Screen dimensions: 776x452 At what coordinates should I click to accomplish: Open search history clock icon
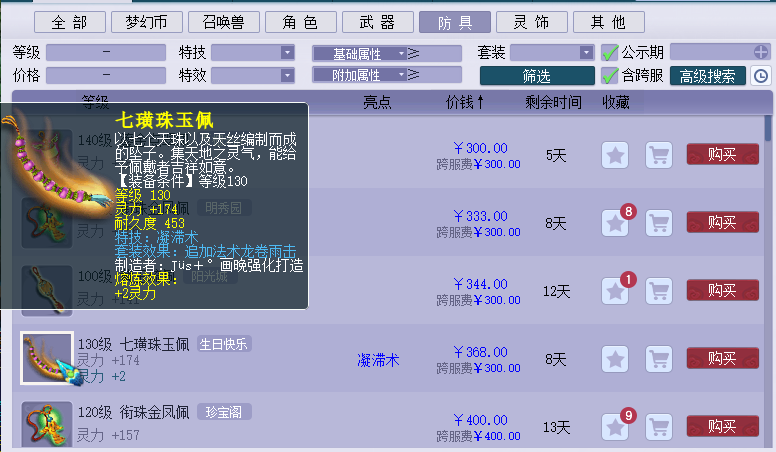pos(761,76)
